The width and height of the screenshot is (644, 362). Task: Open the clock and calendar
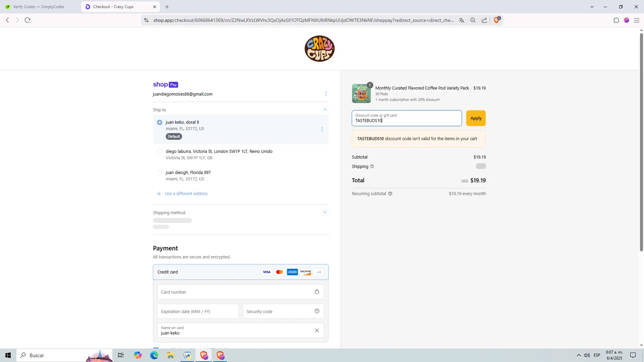[614, 355]
